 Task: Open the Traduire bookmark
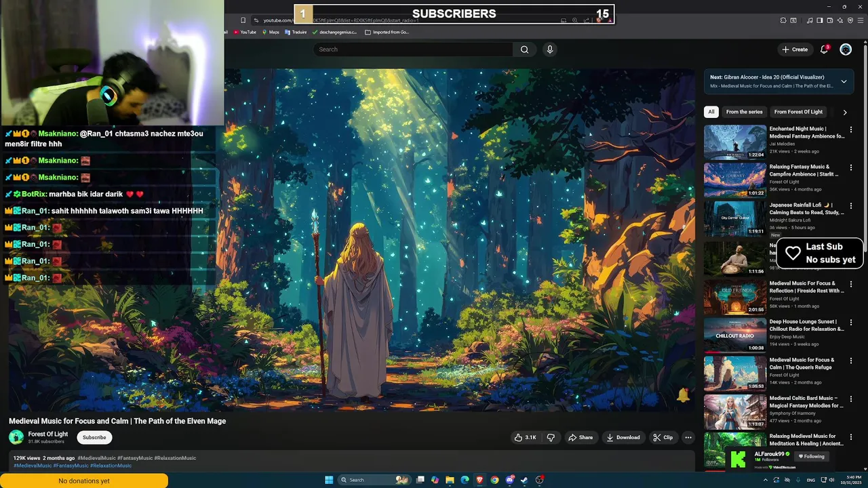(296, 32)
